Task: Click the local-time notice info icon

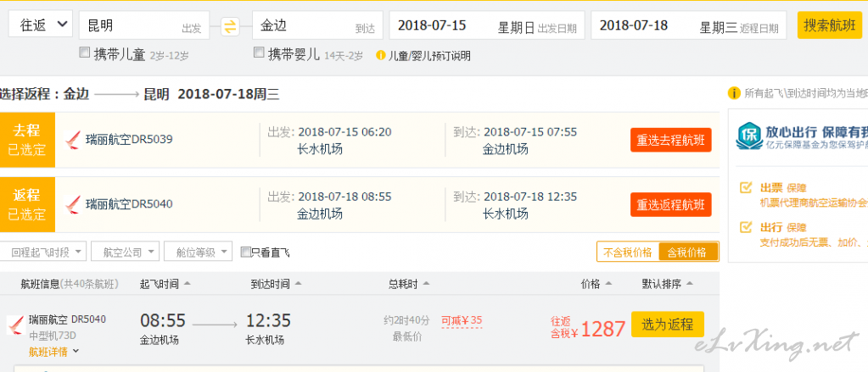Action: [x=734, y=93]
